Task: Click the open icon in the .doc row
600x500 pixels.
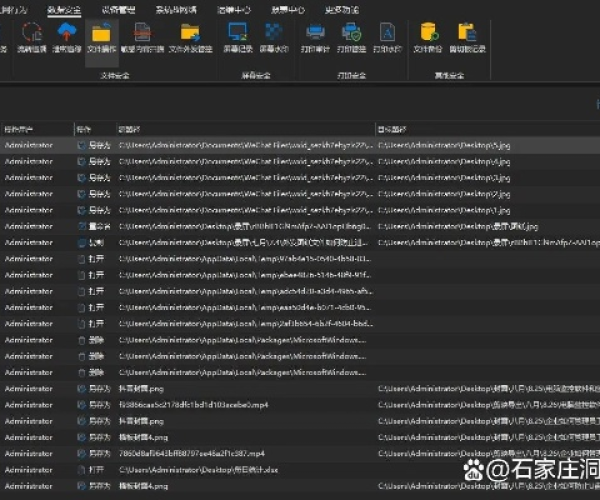Action: (x=82, y=470)
